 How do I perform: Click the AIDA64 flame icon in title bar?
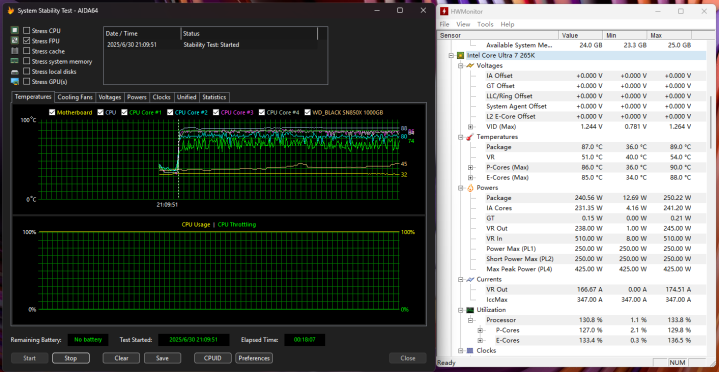(11, 11)
